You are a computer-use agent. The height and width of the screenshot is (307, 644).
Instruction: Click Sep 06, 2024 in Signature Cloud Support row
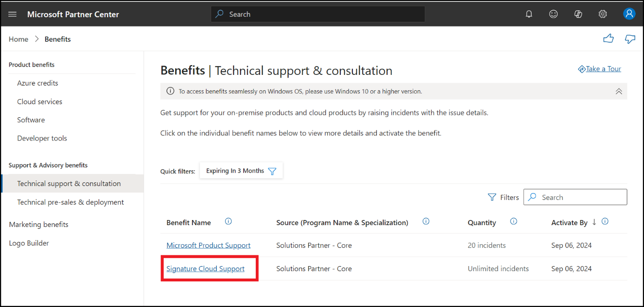tap(571, 268)
